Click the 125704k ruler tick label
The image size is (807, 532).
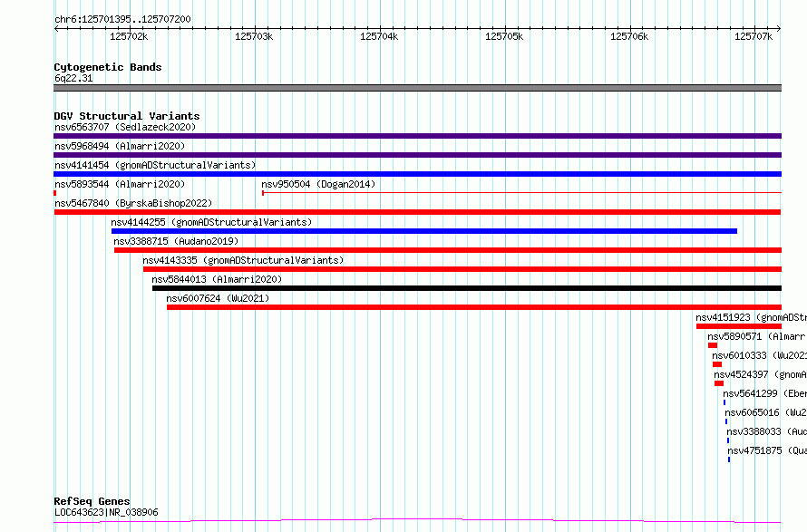(379, 36)
